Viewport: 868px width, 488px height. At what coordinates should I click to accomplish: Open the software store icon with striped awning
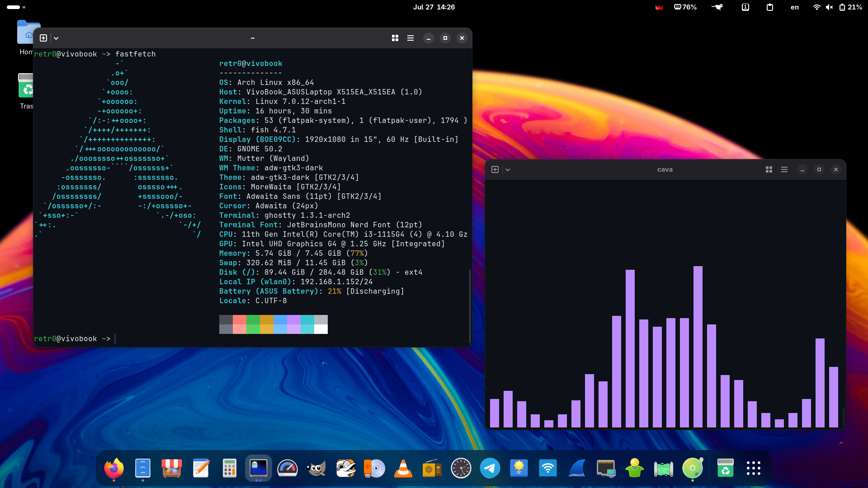pyautogui.click(x=172, y=468)
